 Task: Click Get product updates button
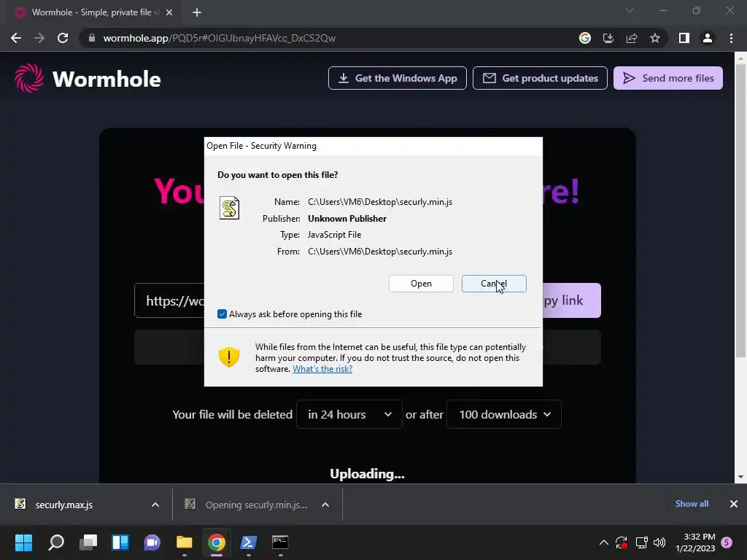(x=540, y=78)
